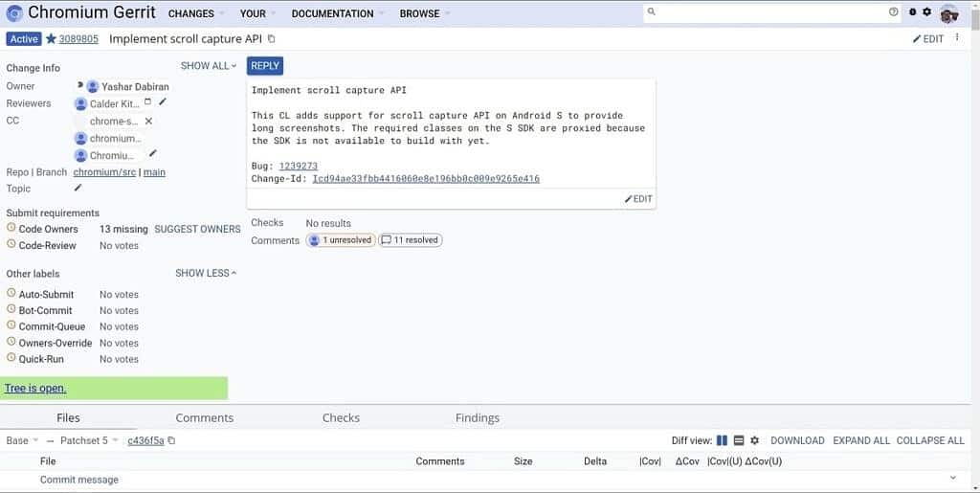Click inside the search input field
The image size is (980, 493).
coord(772,11)
